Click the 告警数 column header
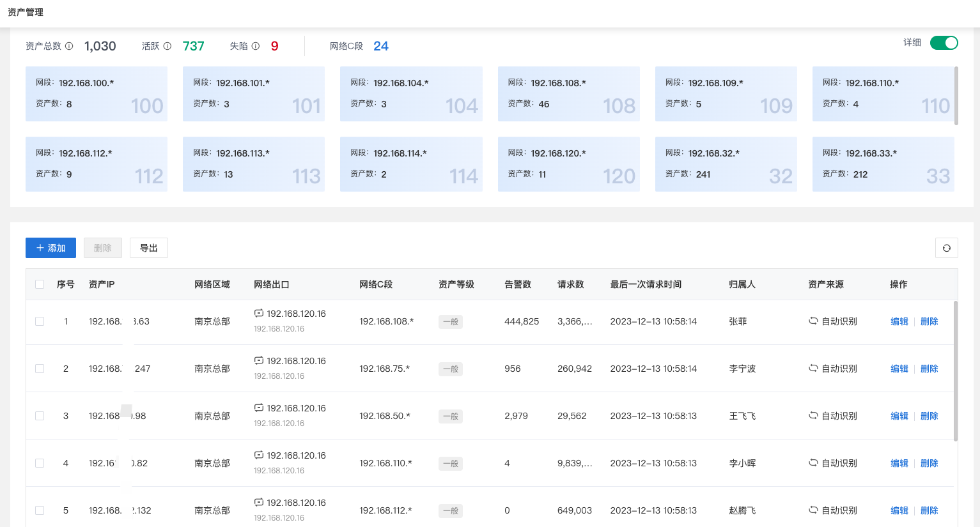Screen dimensions: 980x527 pos(518,284)
